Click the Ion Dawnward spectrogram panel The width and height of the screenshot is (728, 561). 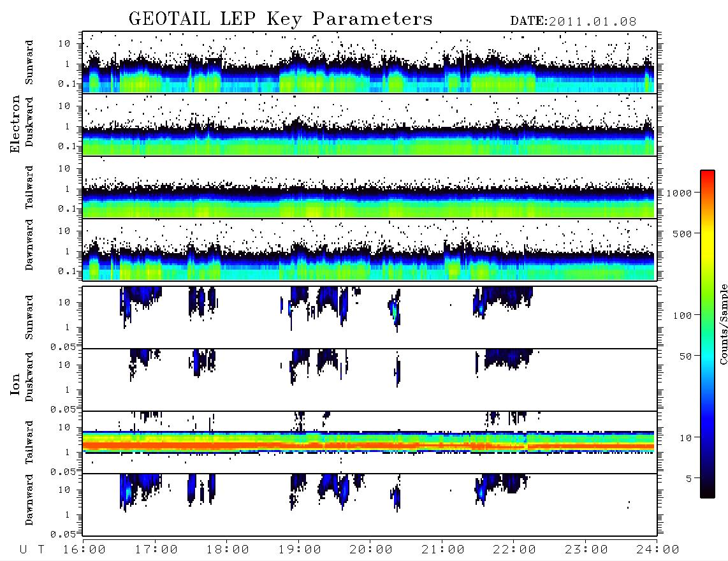click(370, 505)
